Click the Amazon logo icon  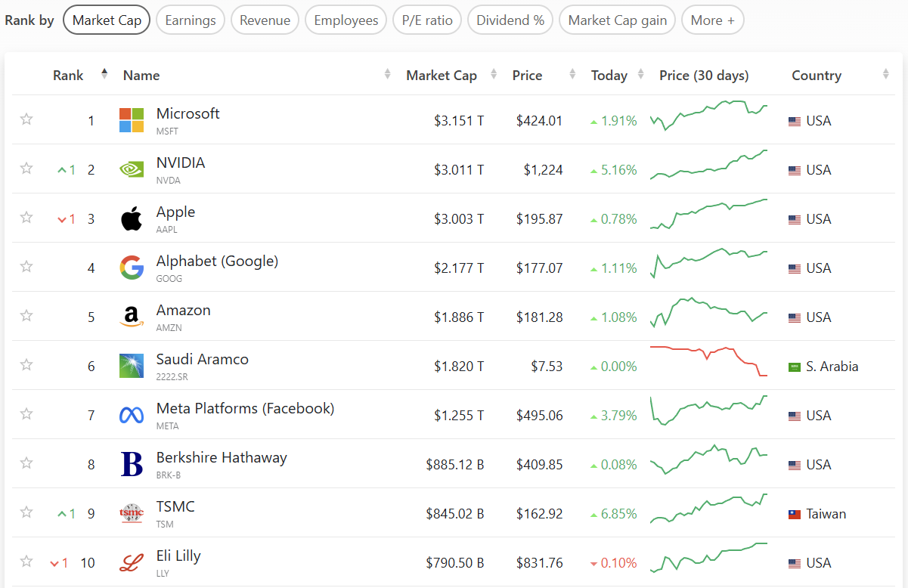click(132, 317)
